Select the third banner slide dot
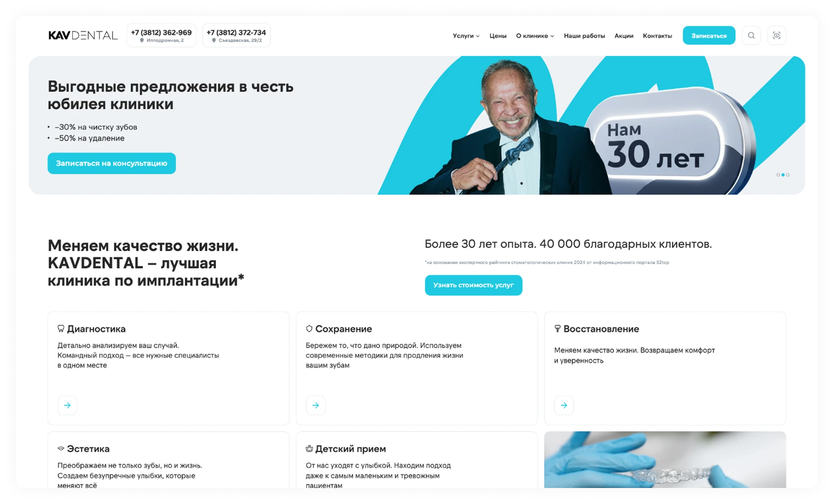Viewport: 834px width, 504px height. tap(788, 175)
